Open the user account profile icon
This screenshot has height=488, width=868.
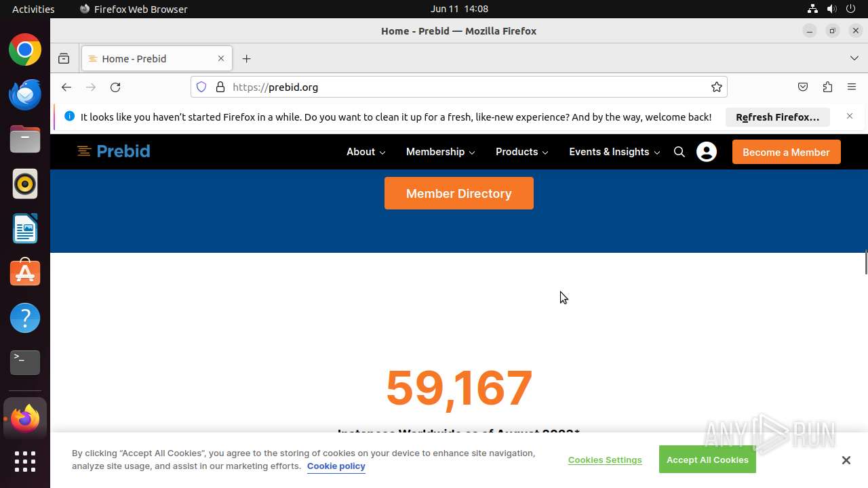707,152
